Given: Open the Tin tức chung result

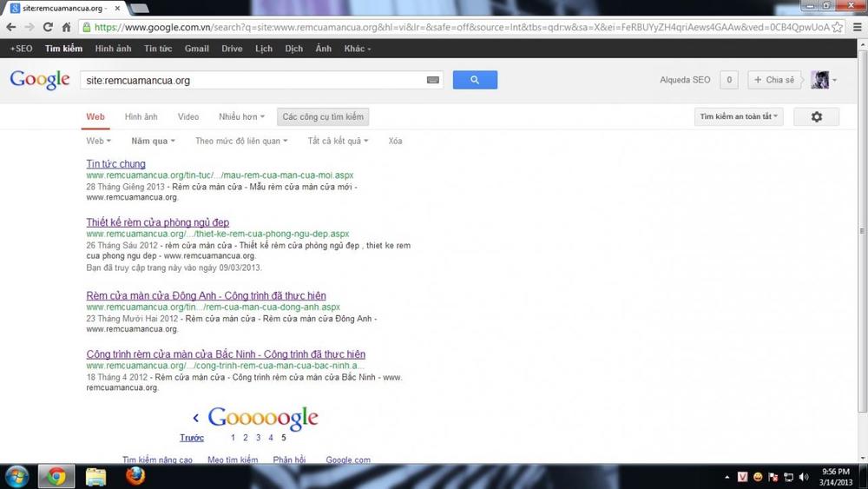Looking at the screenshot, I should click(x=115, y=164).
